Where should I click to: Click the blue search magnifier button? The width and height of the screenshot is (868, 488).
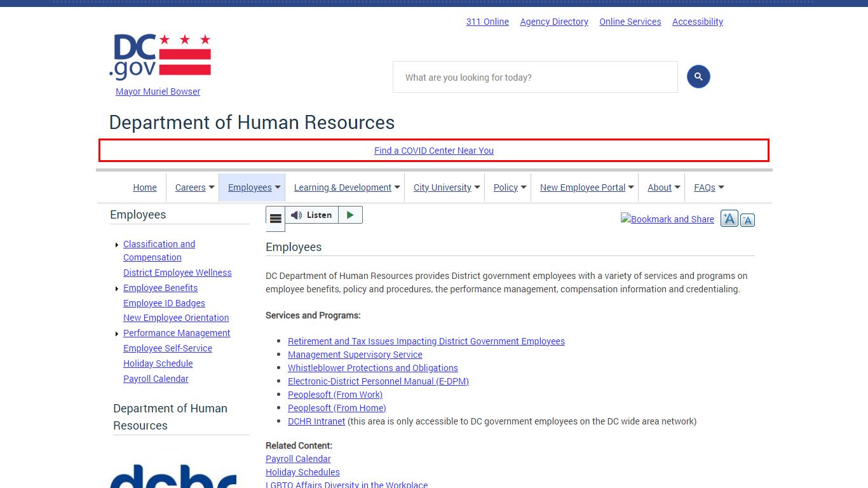(x=698, y=77)
